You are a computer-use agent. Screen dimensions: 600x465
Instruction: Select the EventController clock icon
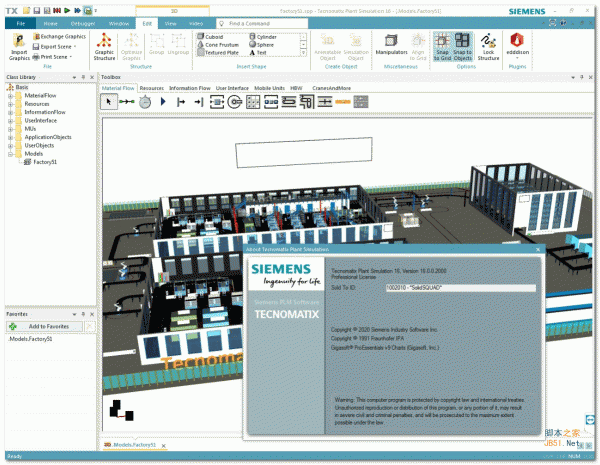(x=145, y=101)
